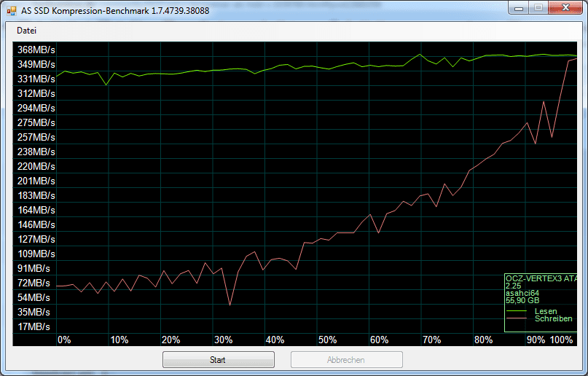Click the AS SSD app icon in title bar
Viewport: 588px width, 376px height.
[12, 10]
